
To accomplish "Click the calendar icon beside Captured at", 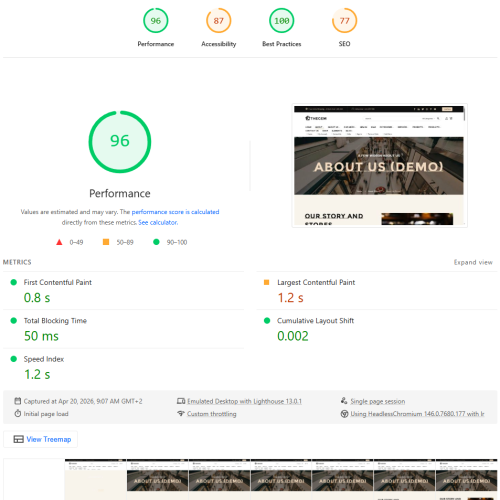I will pos(18,401).
